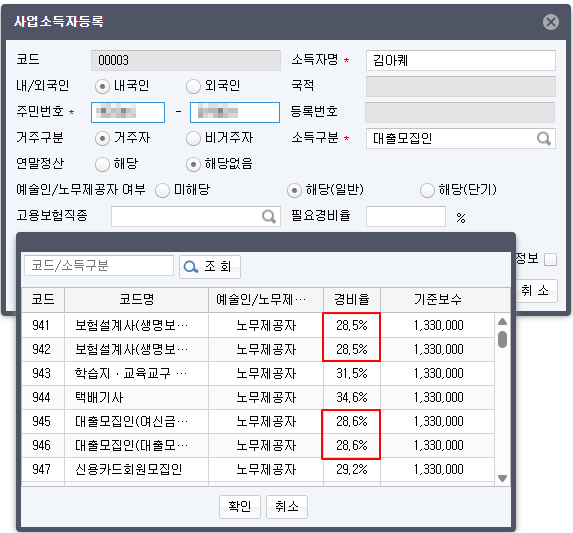573x533 pixels.
Task: Click scrollbar up arrow in code list
Action: coord(502,321)
